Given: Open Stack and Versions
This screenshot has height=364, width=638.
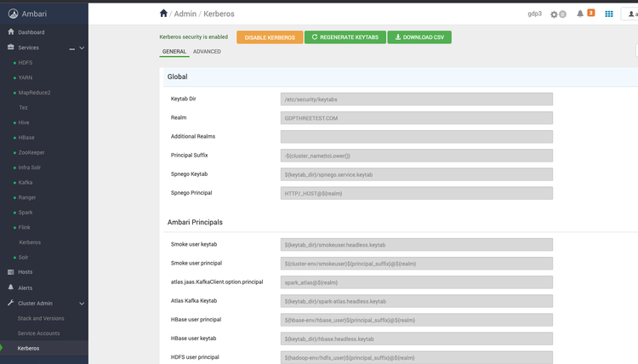Looking at the screenshot, I should [x=41, y=318].
